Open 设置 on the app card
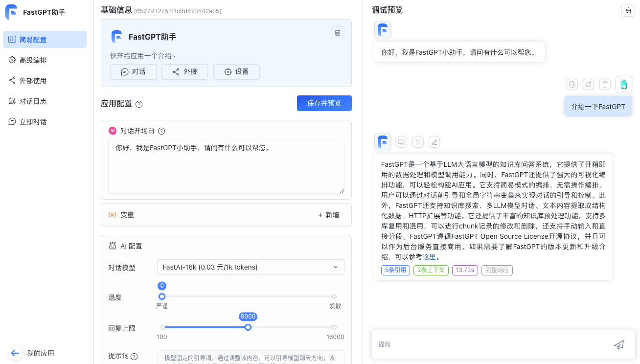 click(x=236, y=71)
